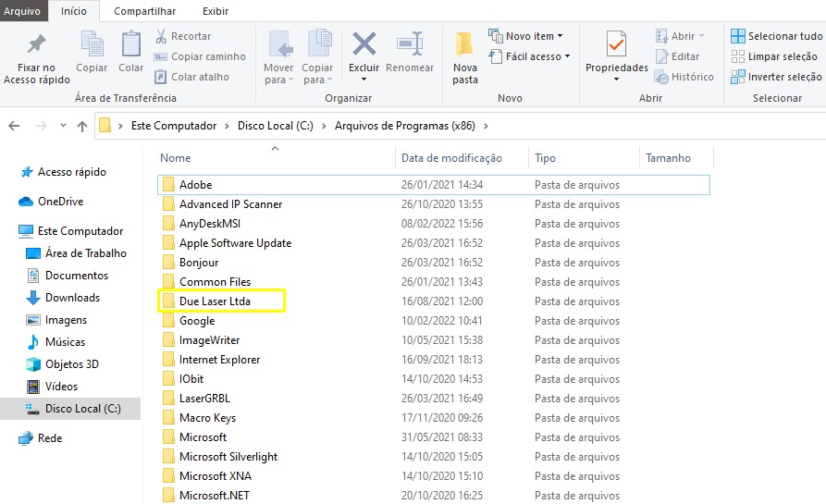Select the Advanced IP Scanner folder
This screenshot has height=504, width=826.
(x=433, y=204)
